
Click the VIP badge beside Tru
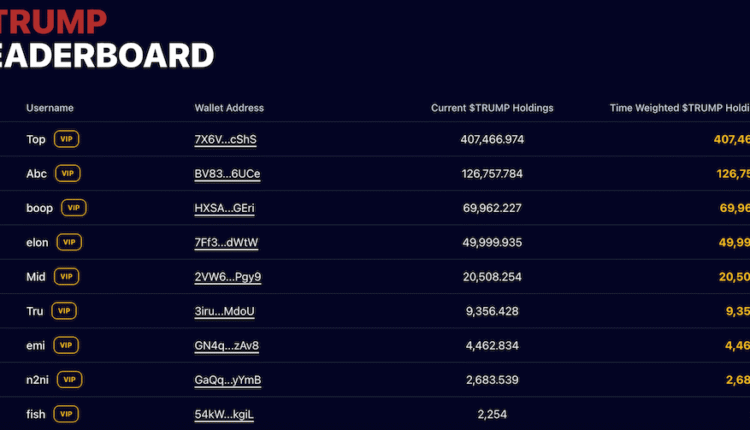point(65,311)
